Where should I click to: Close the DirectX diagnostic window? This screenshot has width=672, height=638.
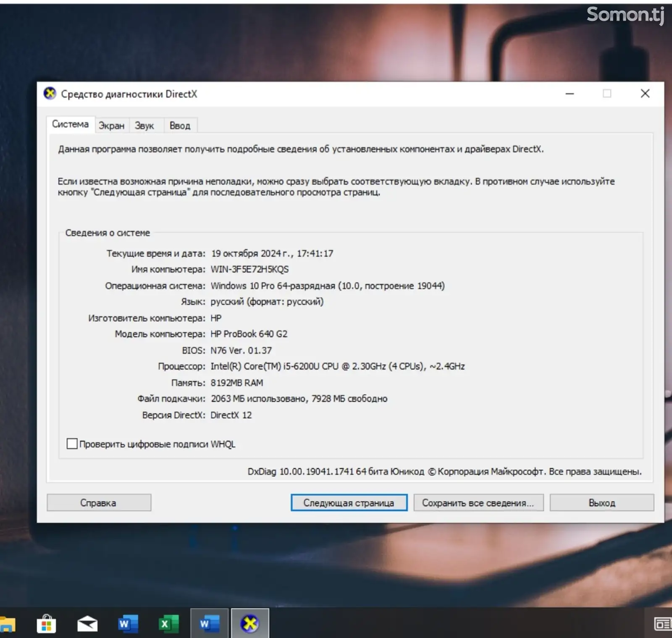[645, 94]
